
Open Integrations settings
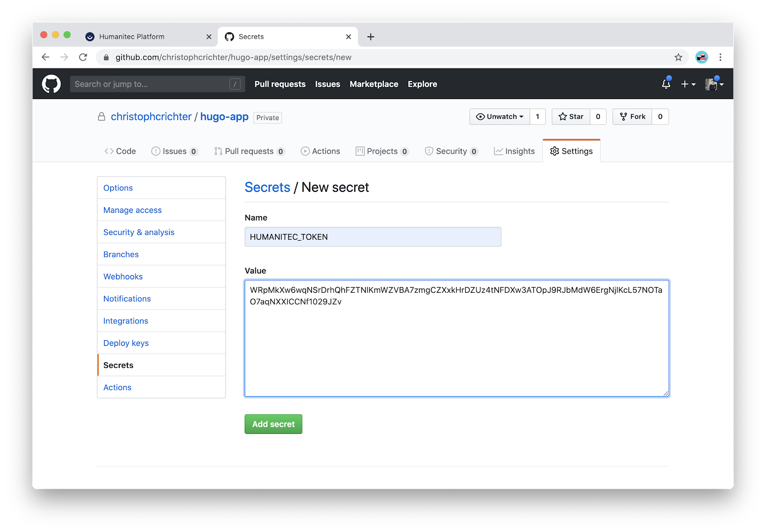[161, 321]
